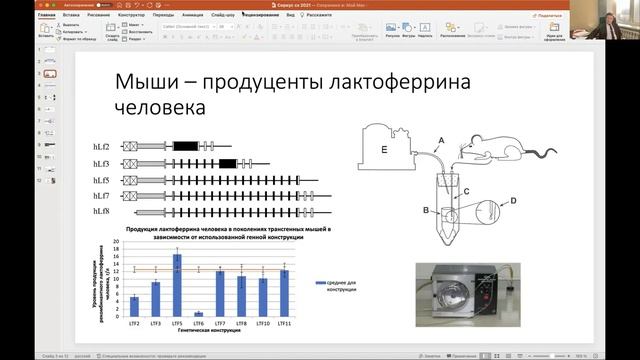Viewport: 640px width, 360px height.
Task: Click the accessibility check status bar message
Action: tap(151, 356)
